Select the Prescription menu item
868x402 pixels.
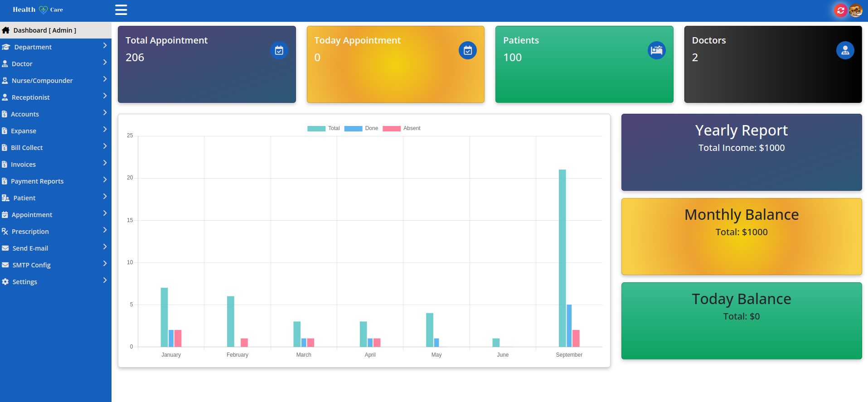click(x=56, y=232)
